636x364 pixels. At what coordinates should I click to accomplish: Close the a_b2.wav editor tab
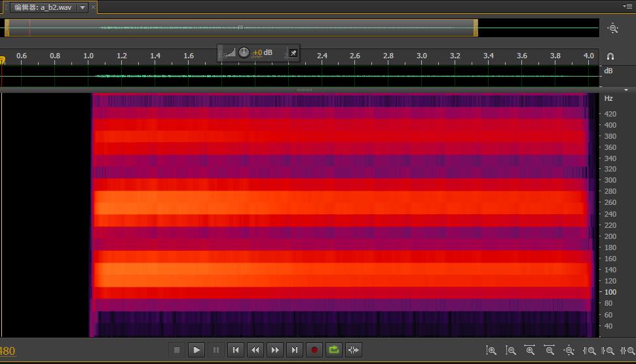point(93,7)
